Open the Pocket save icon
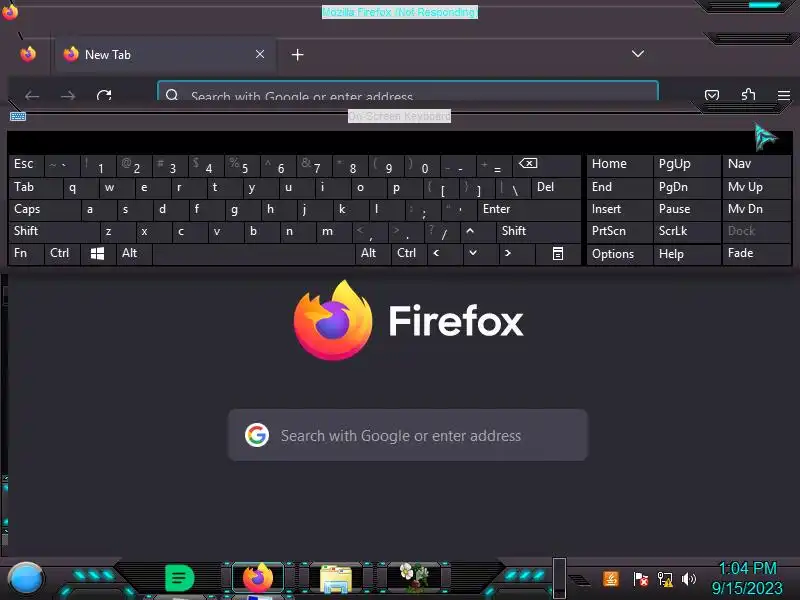The height and width of the screenshot is (600, 800). pyautogui.click(x=712, y=95)
